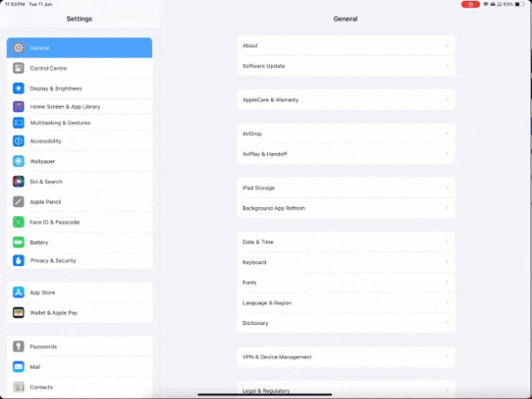Screen dimensions: 532x399
Task: Open the Date & Time option
Action: coord(346,242)
